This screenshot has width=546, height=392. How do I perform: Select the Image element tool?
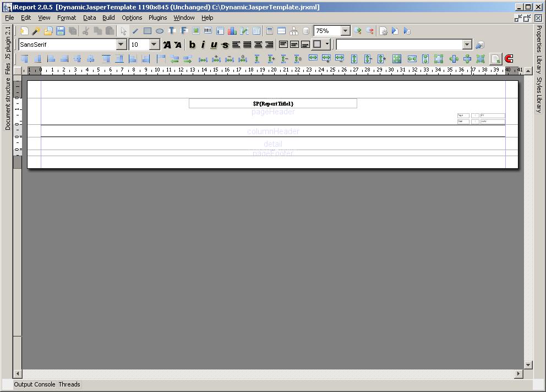point(196,30)
